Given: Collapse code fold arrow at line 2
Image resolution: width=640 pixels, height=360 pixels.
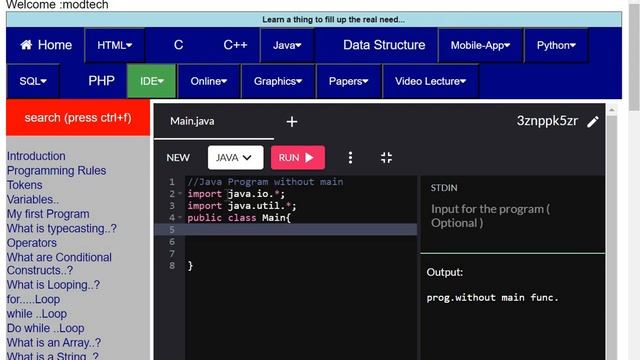Looking at the screenshot, I should click(180, 193).
